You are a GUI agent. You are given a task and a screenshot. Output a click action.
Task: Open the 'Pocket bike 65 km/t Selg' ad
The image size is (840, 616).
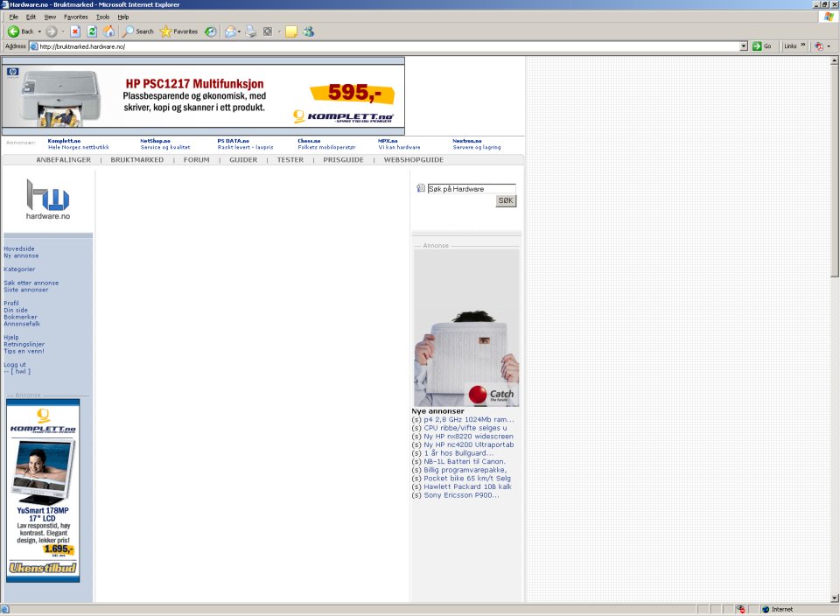[x=467, y=479]
